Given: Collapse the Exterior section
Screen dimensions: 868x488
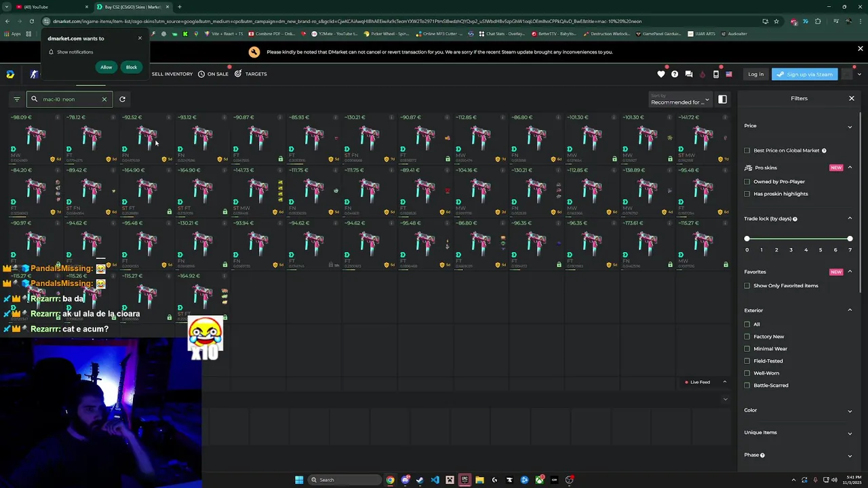Looking at the screenshot, I should coord(850,310).
